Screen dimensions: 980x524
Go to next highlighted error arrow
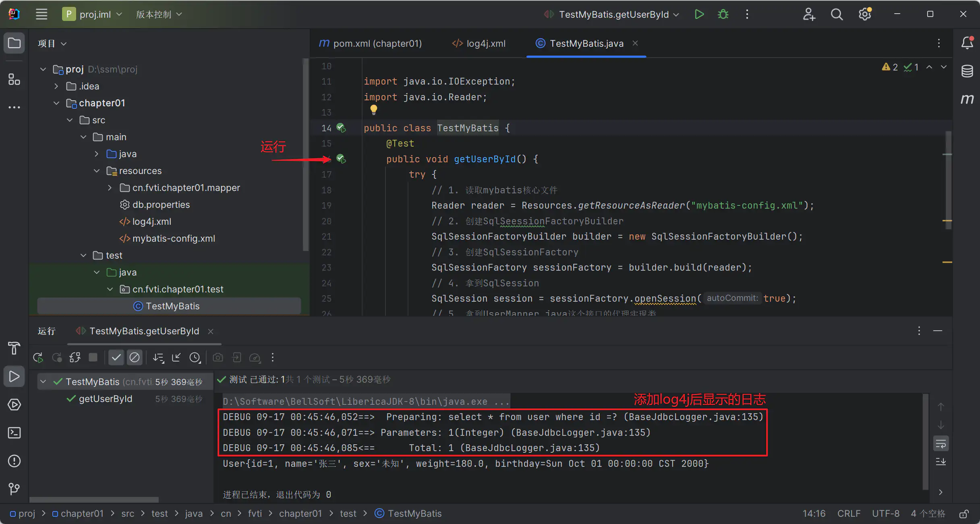[x=944, y=67]
